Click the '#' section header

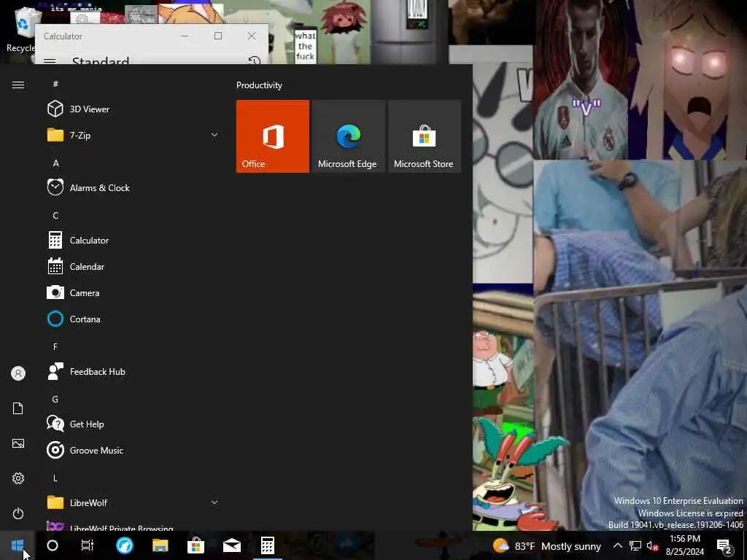tap(55, 84)
